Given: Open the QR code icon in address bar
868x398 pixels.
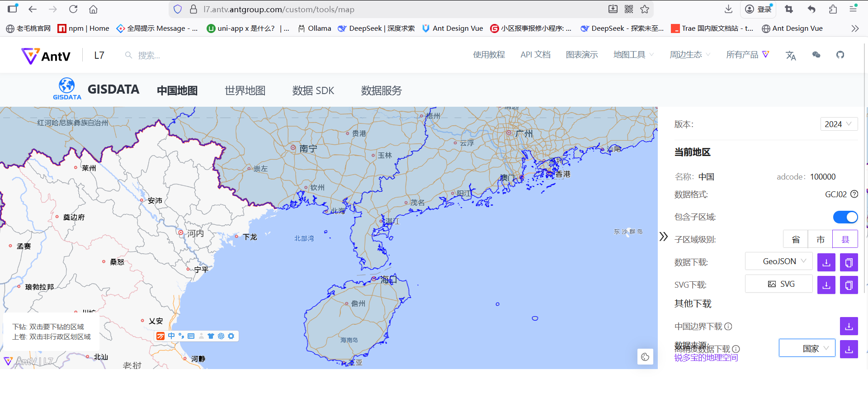Looking at the screenshot, I should (629, 9).
